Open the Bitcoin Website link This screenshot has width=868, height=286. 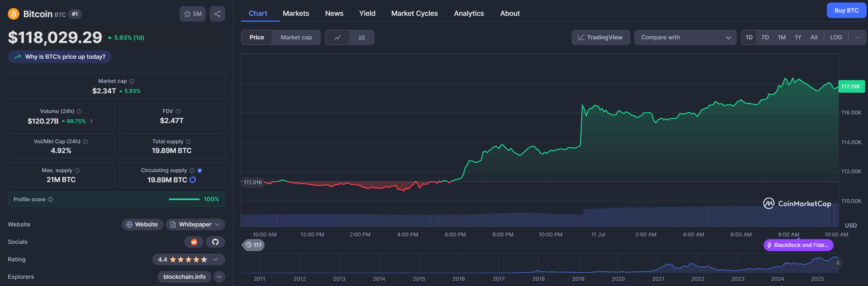[x=142, y=224]
